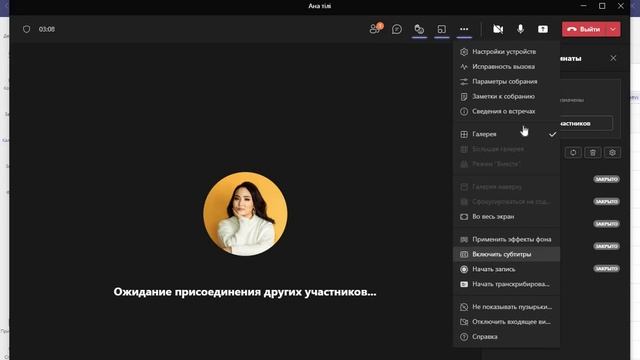This screenshot has height=360, width=640.
Task: Click Начать запись
Action: [507, 269]
